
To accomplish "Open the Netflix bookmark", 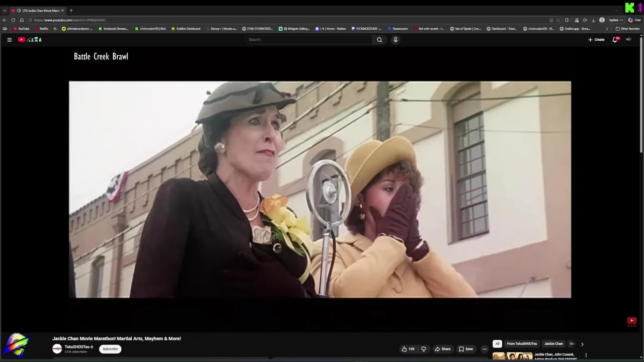I will [x=41, y=29].
